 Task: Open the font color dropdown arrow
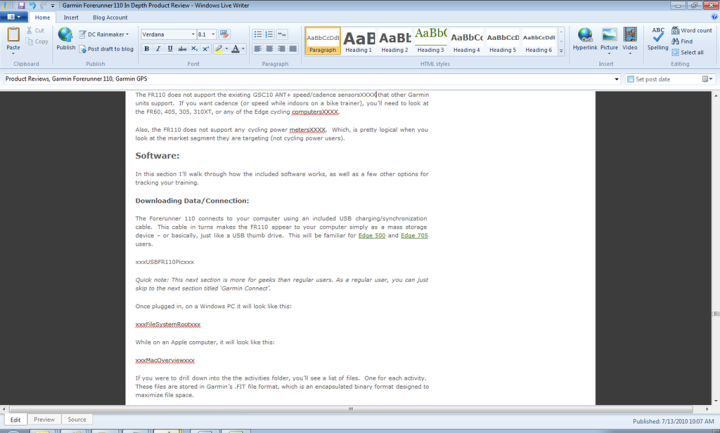[243, 49]
